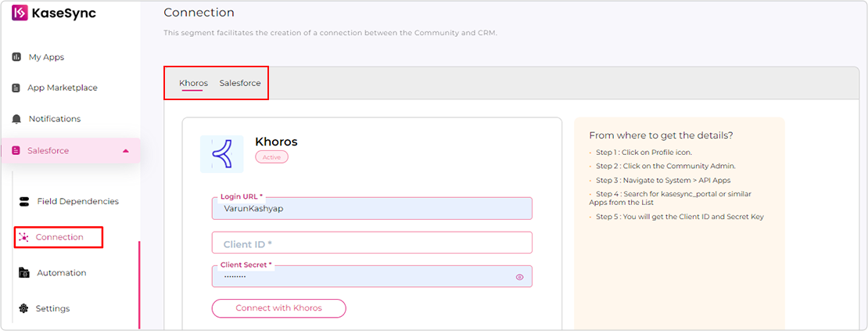The width and height of the screenshot is (868, 331).
Task: Switch to the Khoros tab
Action: coord(193,83)
